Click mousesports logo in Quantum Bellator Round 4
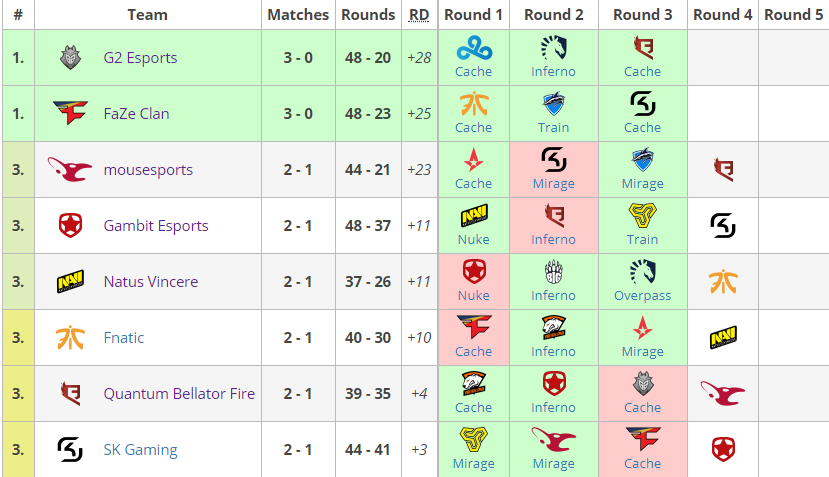829x477 pixels. (x=723, y=393)
